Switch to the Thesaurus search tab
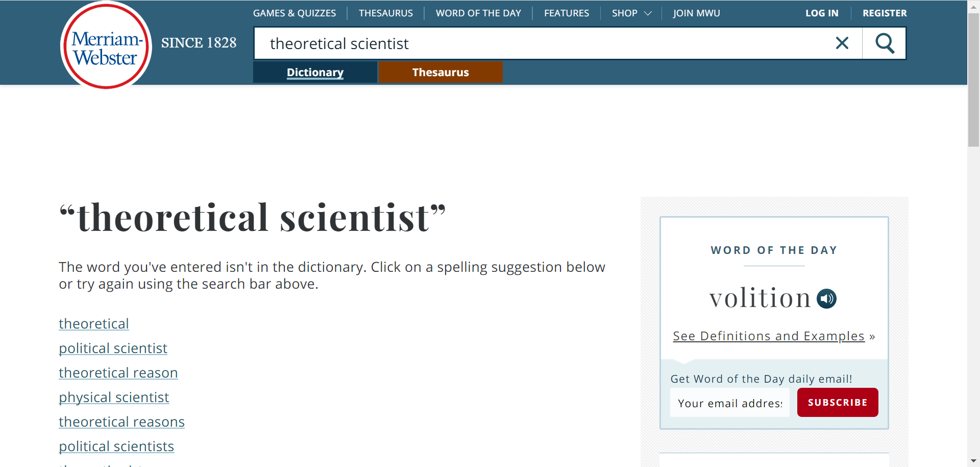 (440, 72)
